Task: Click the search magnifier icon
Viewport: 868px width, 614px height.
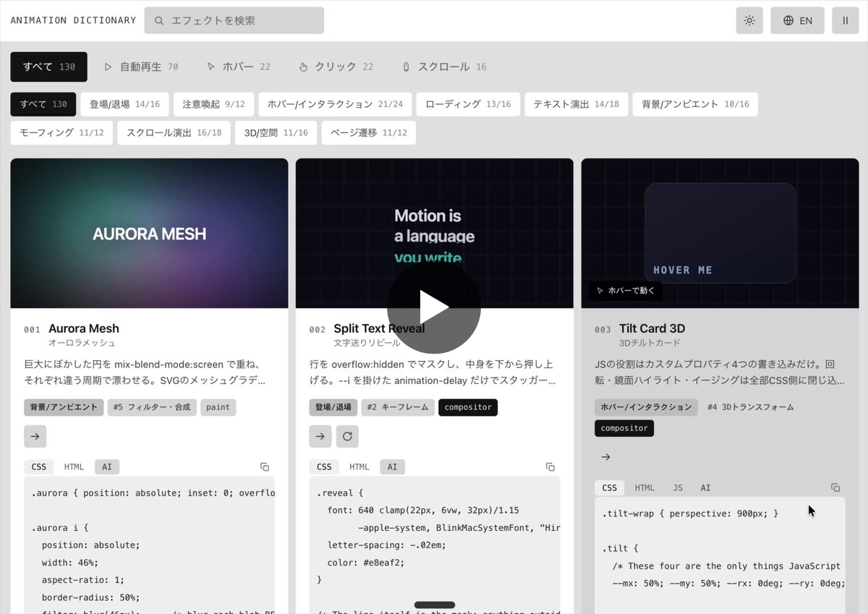Action: (x=159, y=21)
